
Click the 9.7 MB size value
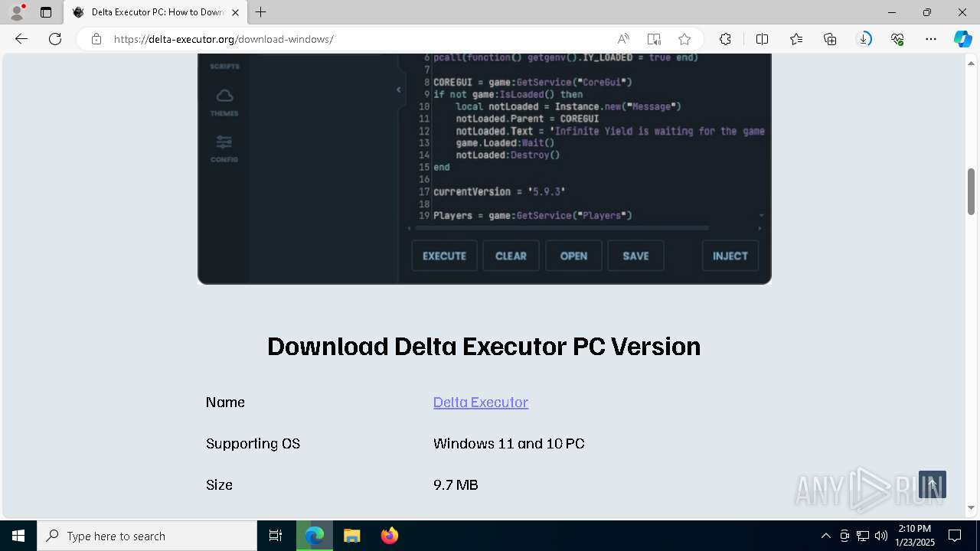[x=456, y=485]
